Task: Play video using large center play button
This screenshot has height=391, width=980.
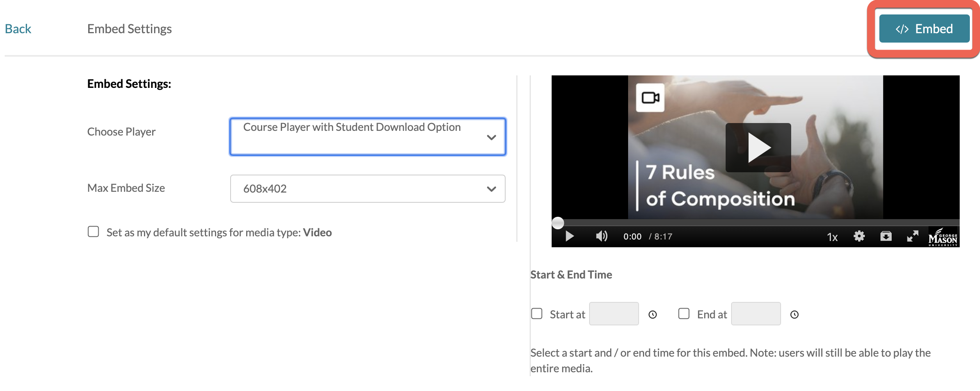Action: point(758,148)
